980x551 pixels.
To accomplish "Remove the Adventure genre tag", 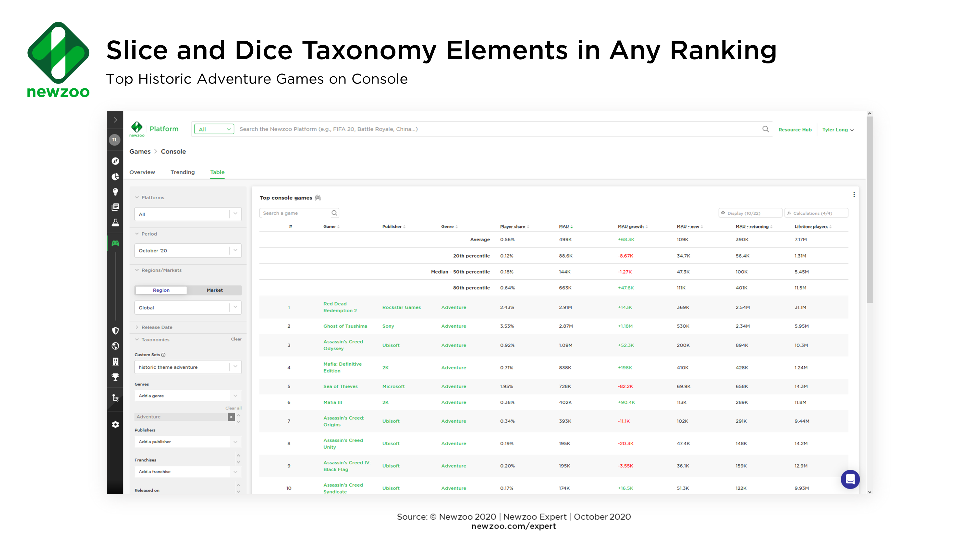I will point(231,417).
